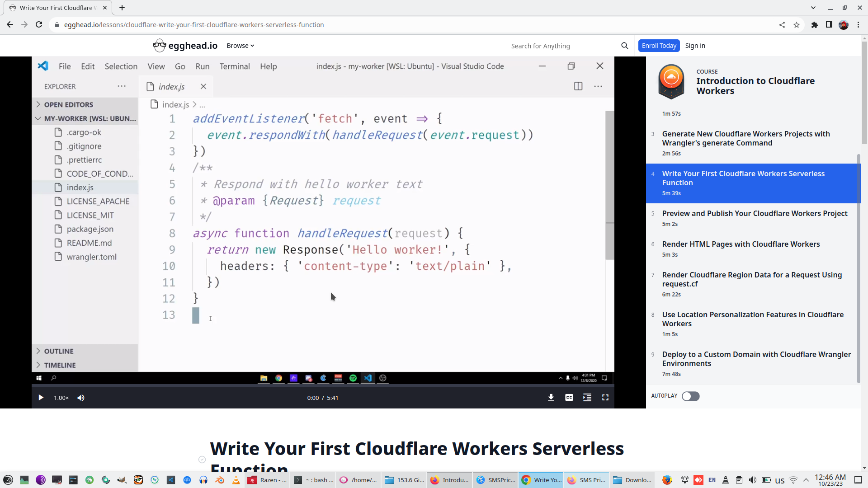Open the Chrome tab search dropdown arrow
Screen dimensions: 868x488
(x=813, y=8)
